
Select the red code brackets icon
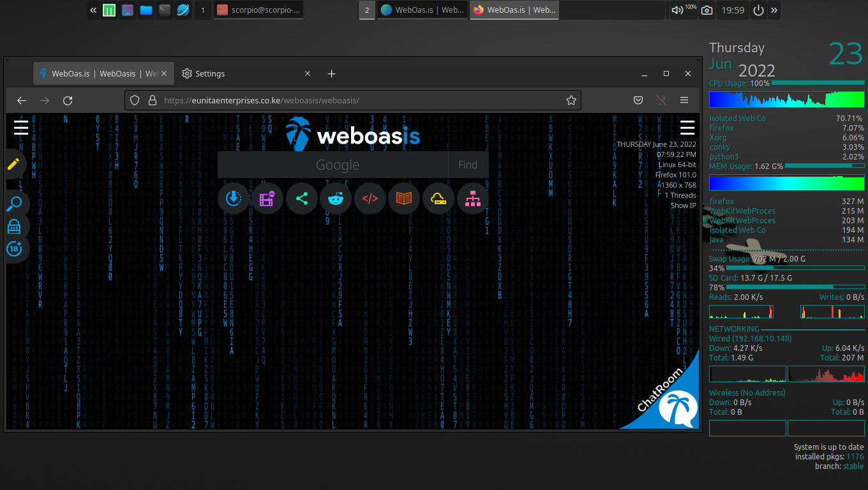[370, 198]
